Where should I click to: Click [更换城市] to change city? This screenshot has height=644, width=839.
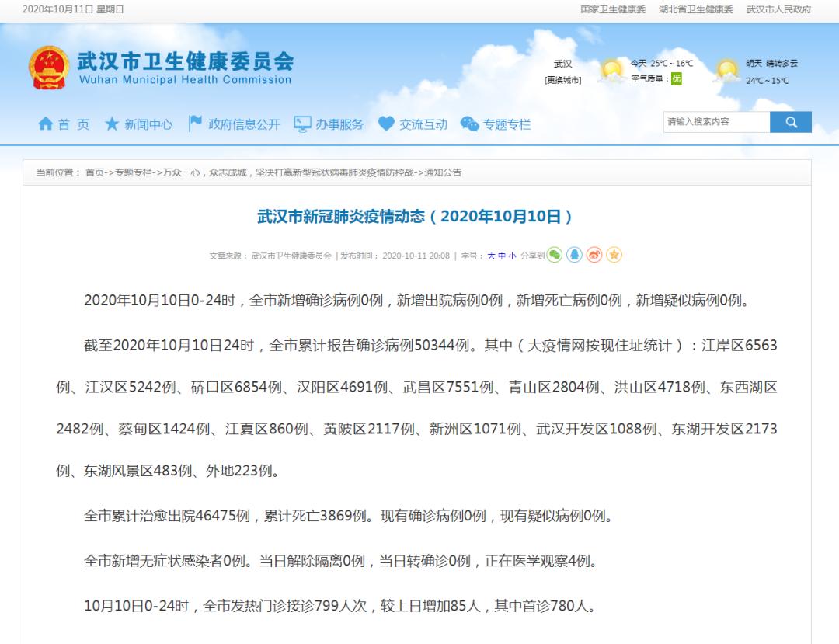[x=563, y=80]
